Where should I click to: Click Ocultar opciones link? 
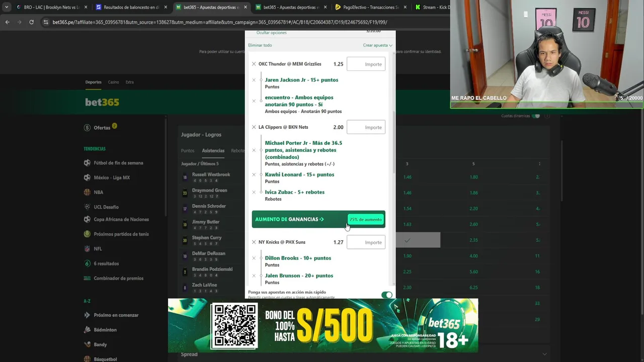271,33
